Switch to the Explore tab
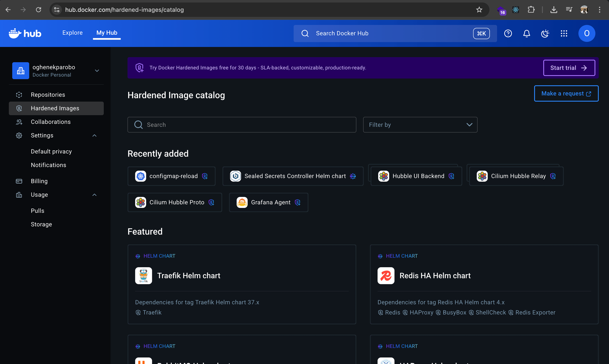The image size is (609, 364). coord(72,33)
